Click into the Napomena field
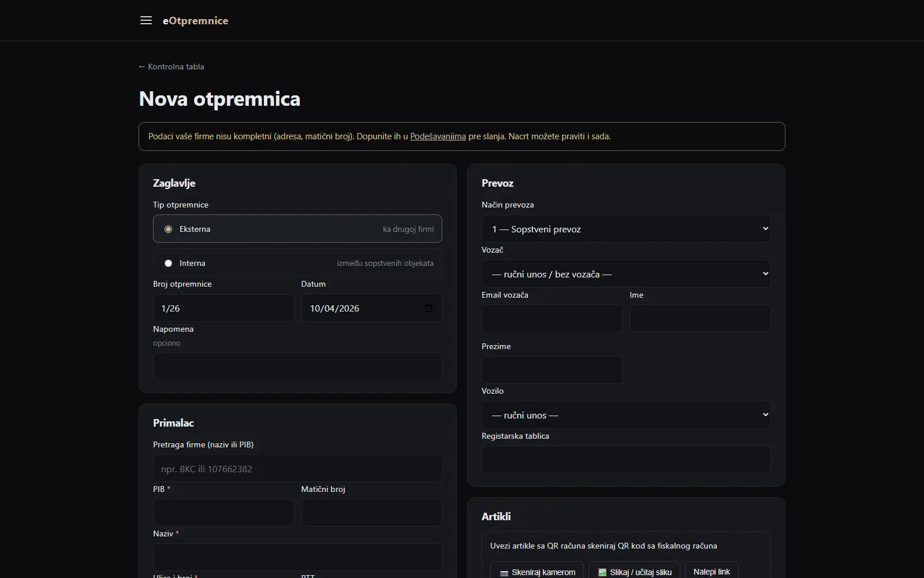Viewport: 924px width, 578px height. [297, 366]
